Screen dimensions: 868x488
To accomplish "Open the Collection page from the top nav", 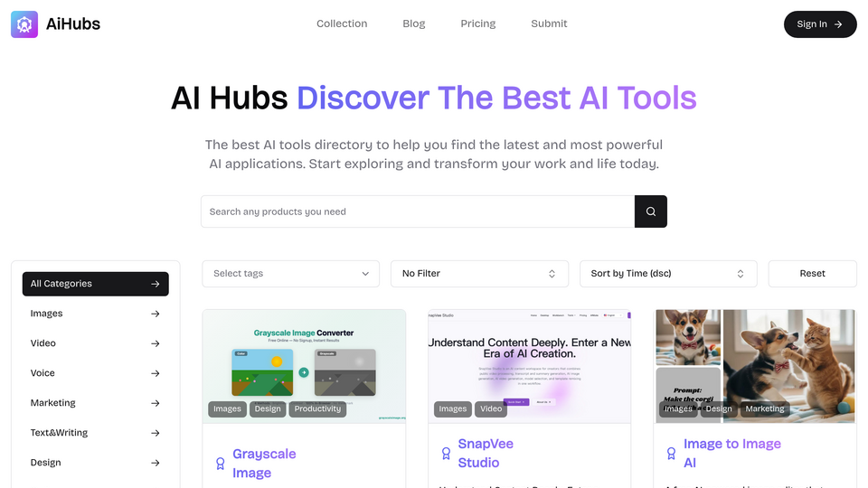I will (x=342, y=23).
